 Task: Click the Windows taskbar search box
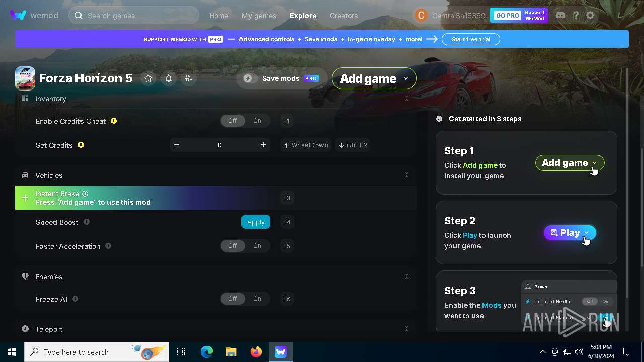point(97,352)
